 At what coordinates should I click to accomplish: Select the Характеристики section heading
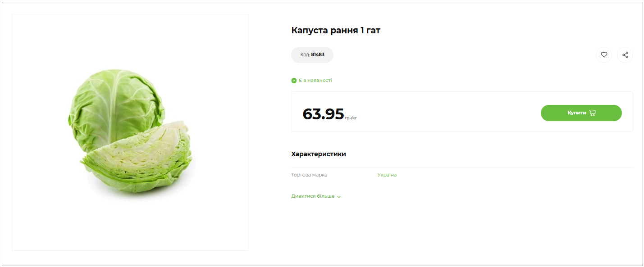[x=319, y=154]
